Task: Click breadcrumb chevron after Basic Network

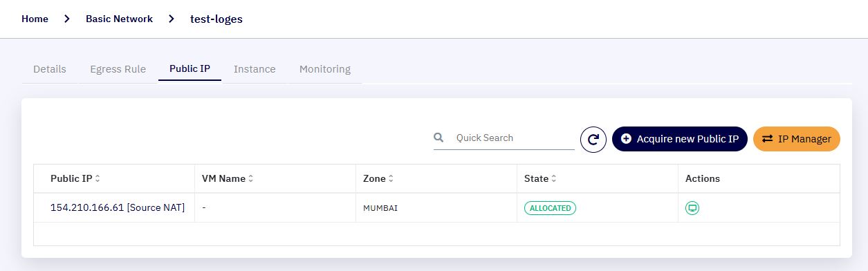Action: [x=172, y=19]
